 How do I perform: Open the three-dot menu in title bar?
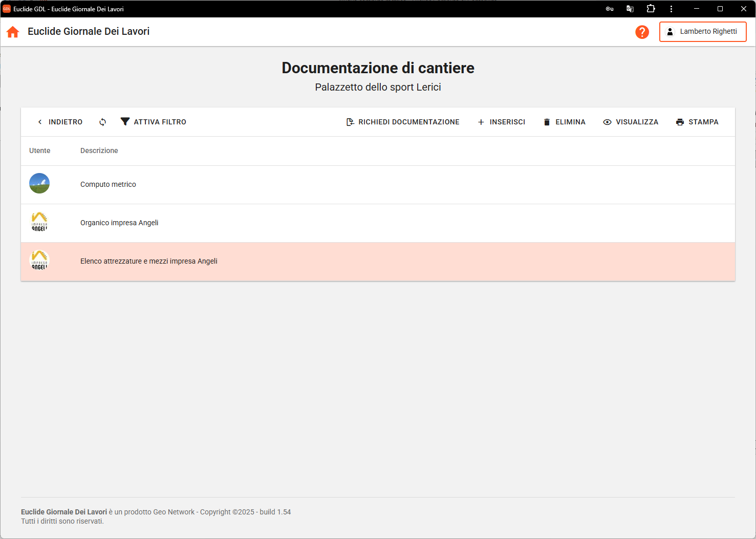tap(671, 9)
